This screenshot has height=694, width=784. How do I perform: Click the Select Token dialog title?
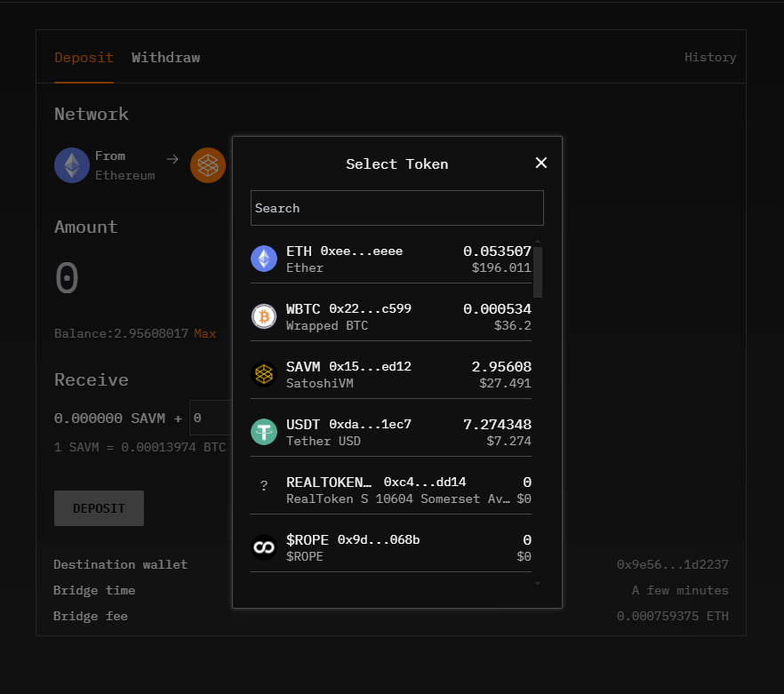(x=397, y=164)
